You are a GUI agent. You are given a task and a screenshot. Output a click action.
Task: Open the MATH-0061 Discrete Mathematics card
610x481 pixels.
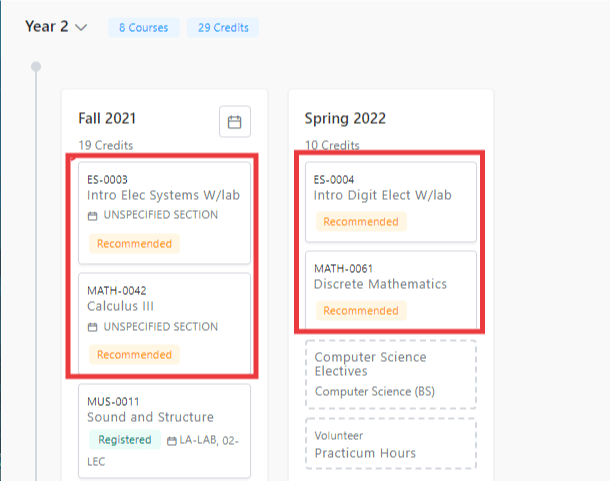click(391, 277)
